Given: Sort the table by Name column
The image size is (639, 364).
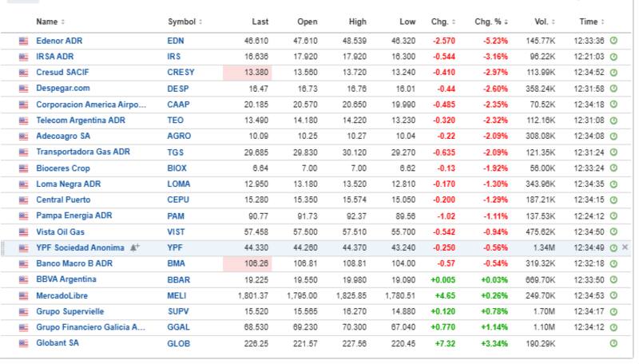Looking at the screenshot, I should (x=50, y=21).
